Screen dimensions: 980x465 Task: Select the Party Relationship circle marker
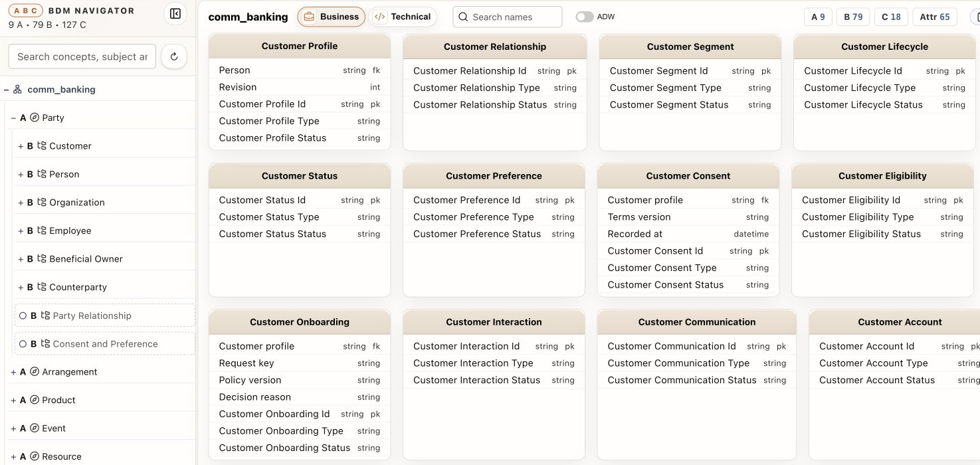[23, 316]
